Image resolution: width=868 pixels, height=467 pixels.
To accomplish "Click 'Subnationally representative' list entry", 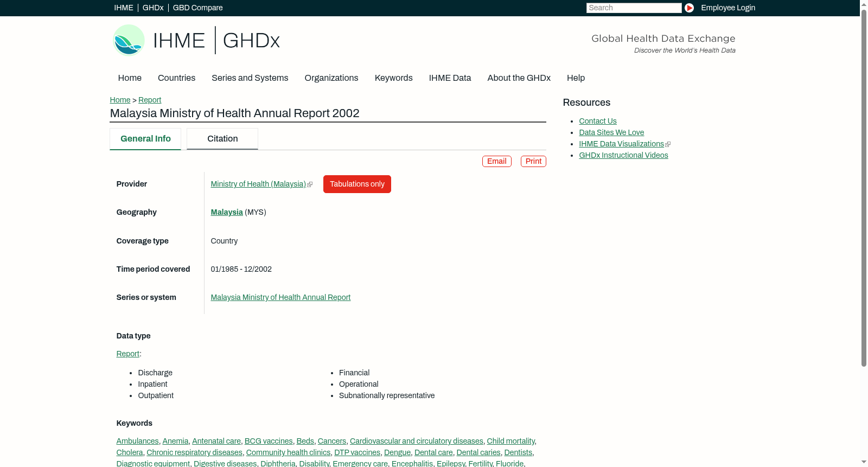I will coord(387,395).
